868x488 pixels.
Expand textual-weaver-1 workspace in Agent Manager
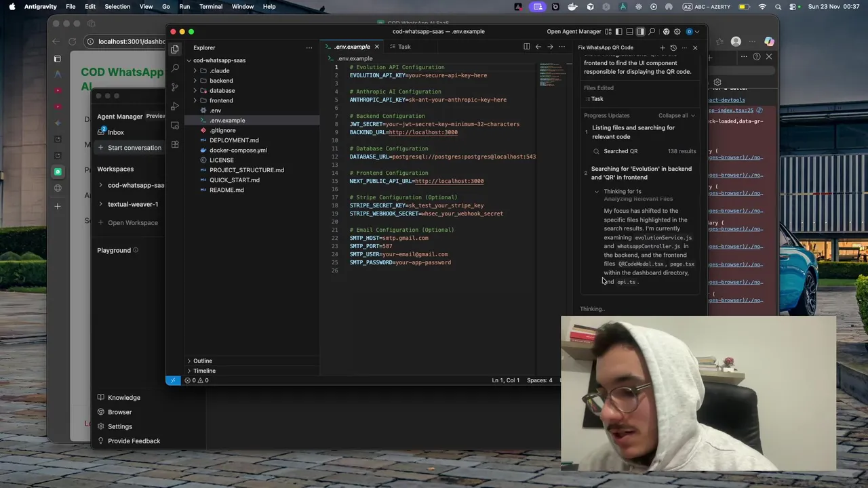133,204
